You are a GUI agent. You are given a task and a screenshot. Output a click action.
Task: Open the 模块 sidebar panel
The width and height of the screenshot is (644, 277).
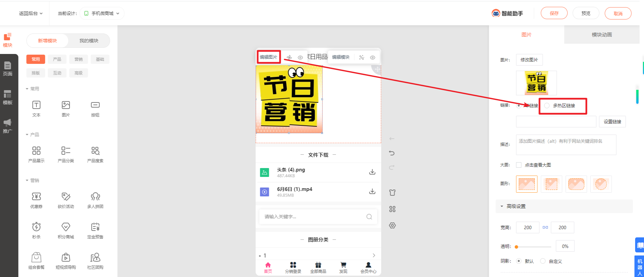[x=8, y=40]
